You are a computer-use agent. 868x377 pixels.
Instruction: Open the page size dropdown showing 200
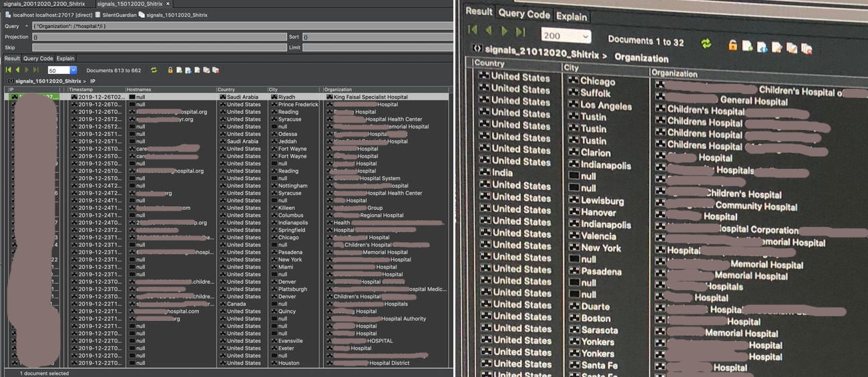point(566,36)
